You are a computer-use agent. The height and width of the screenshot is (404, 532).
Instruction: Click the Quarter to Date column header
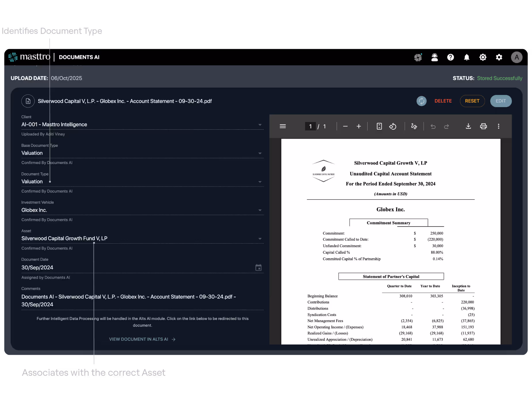pyautogui.click(x=399, y=286)
